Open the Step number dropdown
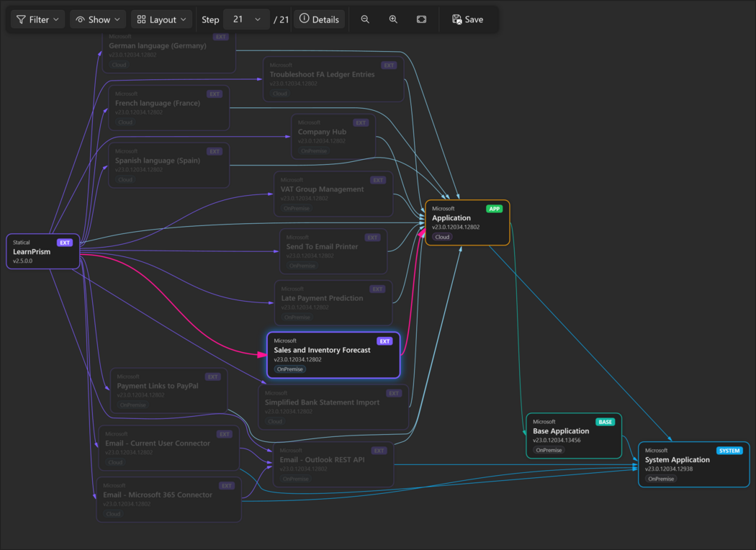 tap(246, 19)
